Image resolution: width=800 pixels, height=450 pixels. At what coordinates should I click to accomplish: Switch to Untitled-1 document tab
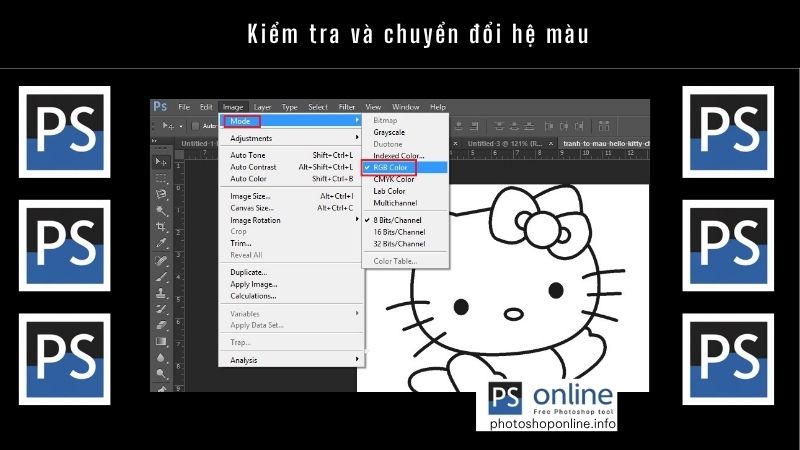(x=197, y=144)
